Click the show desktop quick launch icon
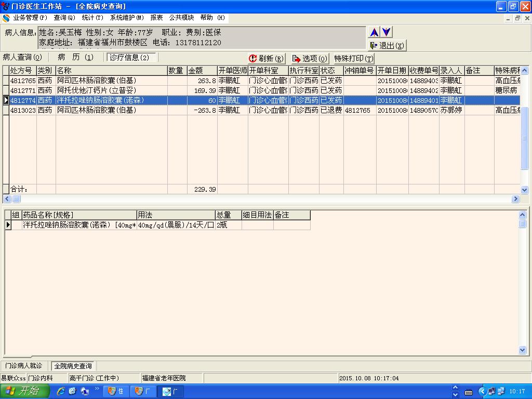The width and height of the screenshot is (532, 399). tap(85, 392)
